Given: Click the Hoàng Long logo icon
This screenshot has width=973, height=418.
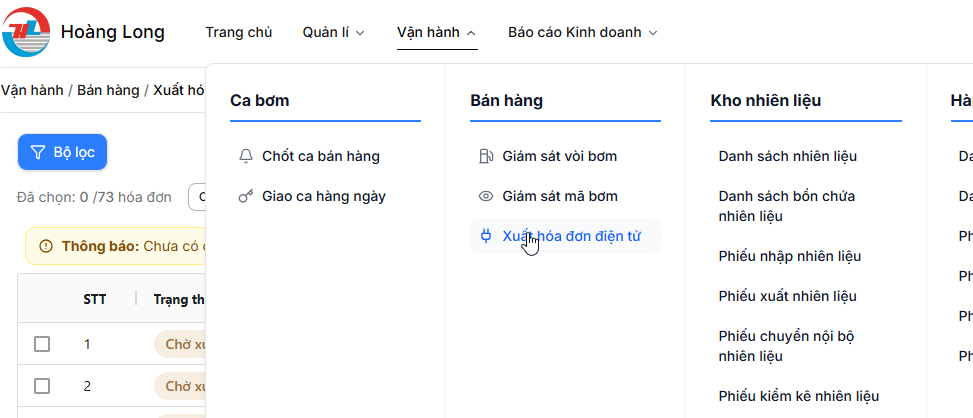Looking at the screenshot, I should point(27,32).
